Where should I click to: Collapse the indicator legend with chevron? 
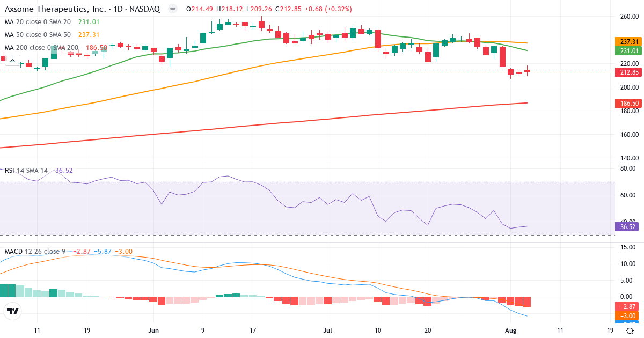(x=12, y=61)
